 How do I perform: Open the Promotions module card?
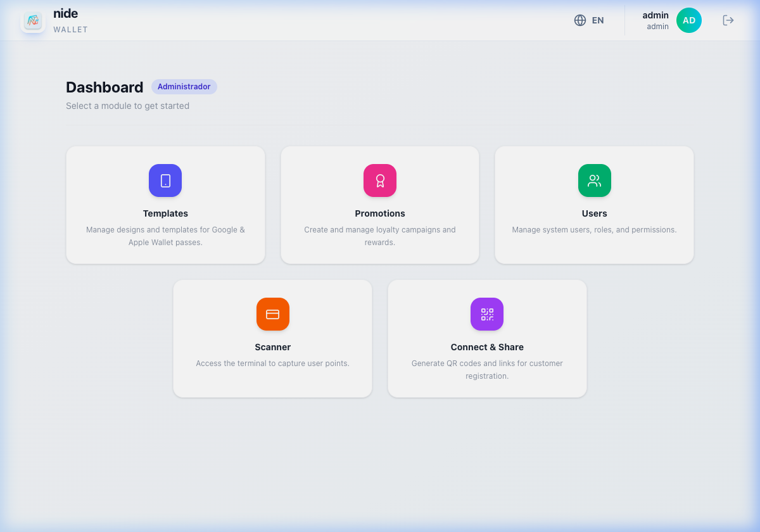pyautogui.click(x=379, y=205)
